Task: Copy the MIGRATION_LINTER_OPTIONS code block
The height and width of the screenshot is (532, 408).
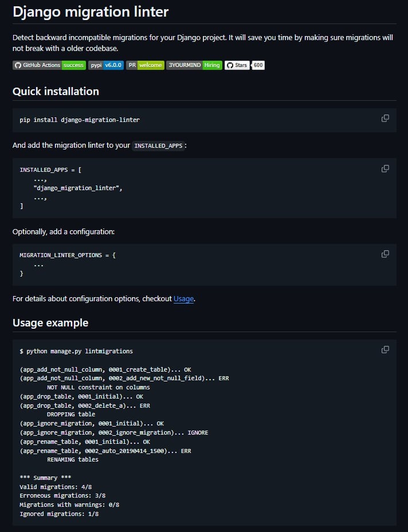Action: [x=385, y=254]
